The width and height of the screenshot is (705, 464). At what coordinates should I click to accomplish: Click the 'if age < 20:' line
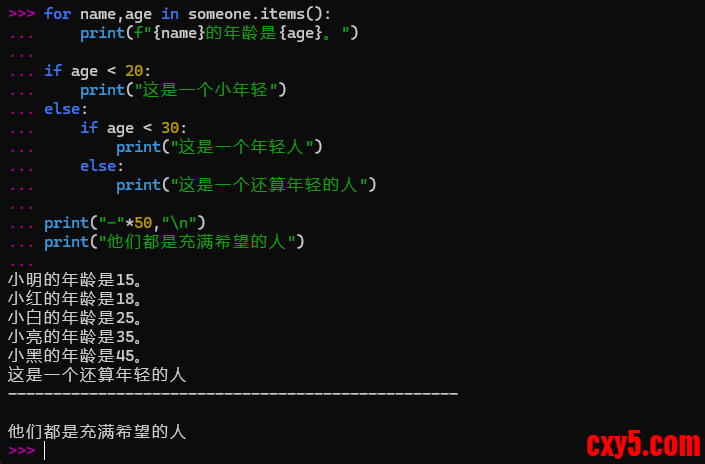coord(97,71)
